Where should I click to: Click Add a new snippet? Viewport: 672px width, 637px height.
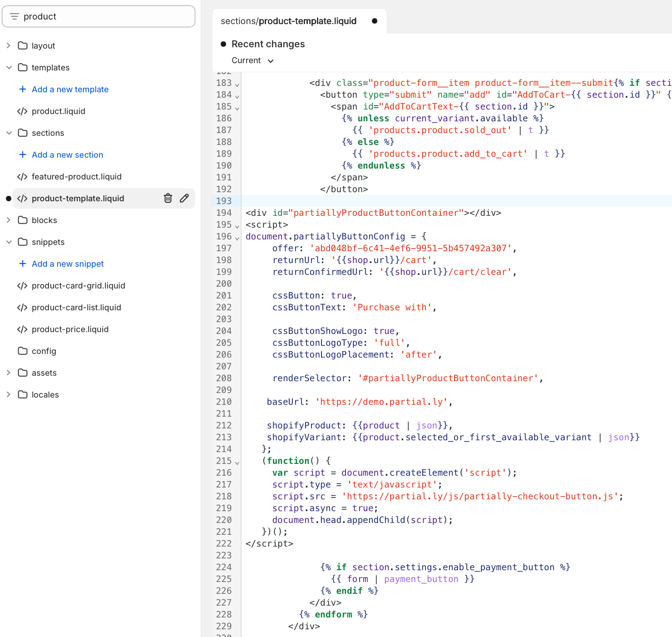click(x=68, y=264)
